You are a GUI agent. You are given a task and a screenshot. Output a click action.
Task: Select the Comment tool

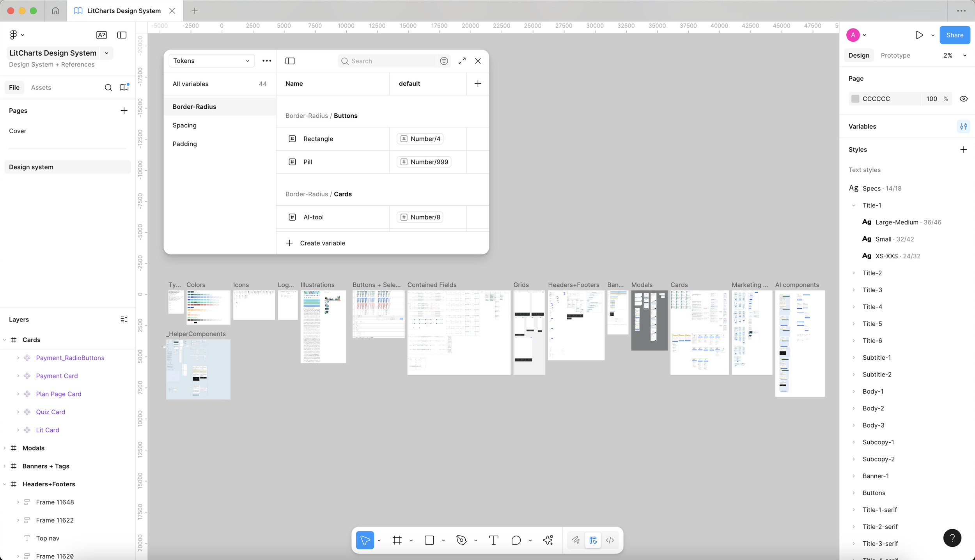[516, 540]
